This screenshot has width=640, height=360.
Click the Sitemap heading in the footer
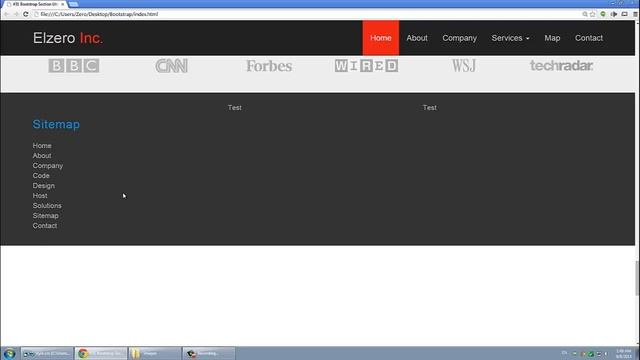coord(56,124)
